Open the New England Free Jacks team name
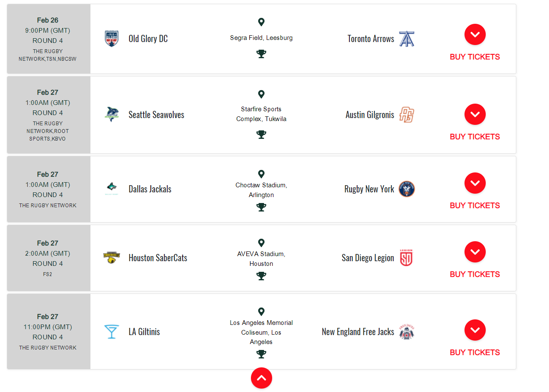The image size is (549, 392). coord(358,332)
